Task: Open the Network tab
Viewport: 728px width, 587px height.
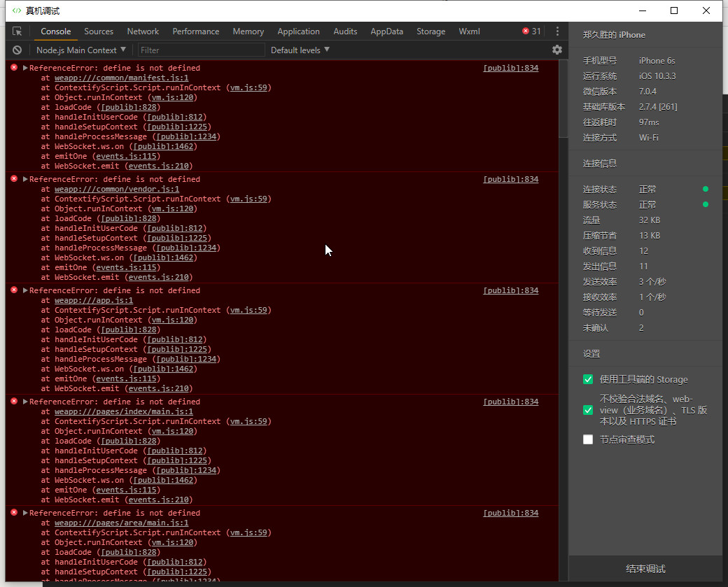Action: coord(143,31)
